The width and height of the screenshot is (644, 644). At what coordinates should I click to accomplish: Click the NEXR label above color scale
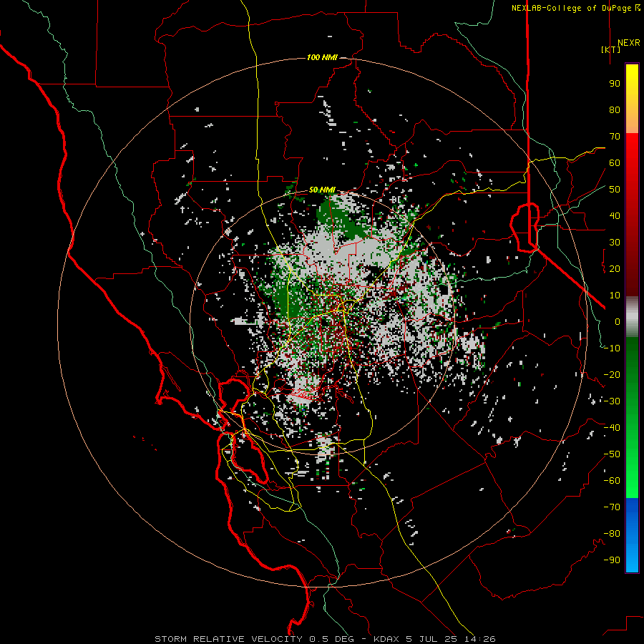(x=629, y=43)
